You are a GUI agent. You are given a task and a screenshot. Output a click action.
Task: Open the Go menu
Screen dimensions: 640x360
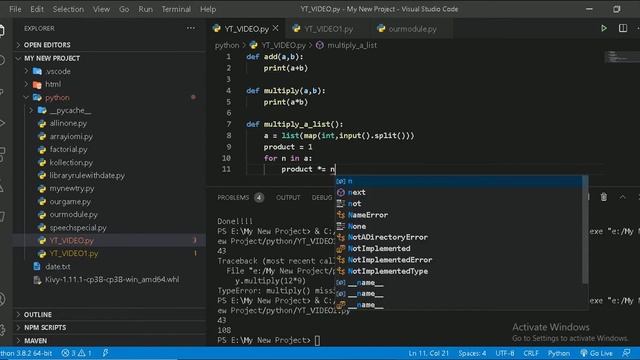click(124, 9)
